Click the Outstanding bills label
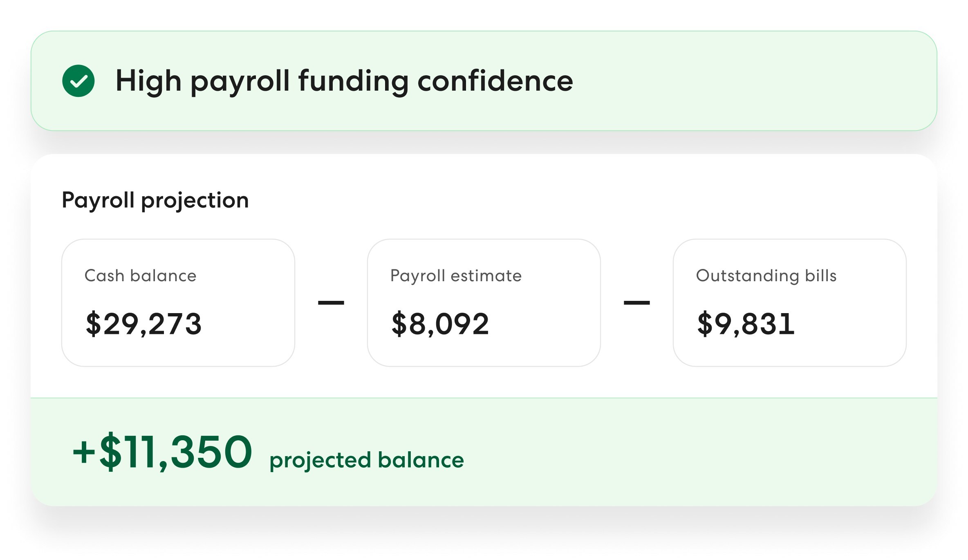Viewport: 968px width, 560px height. [766, 276]
